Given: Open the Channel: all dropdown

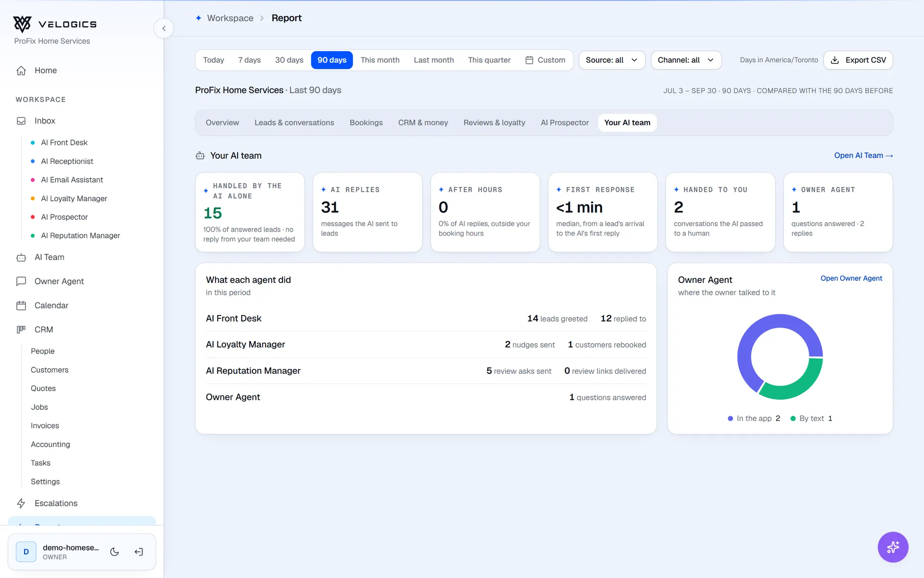Looking at the screenshot, I should pyautogui.click(x=686, y=60).
